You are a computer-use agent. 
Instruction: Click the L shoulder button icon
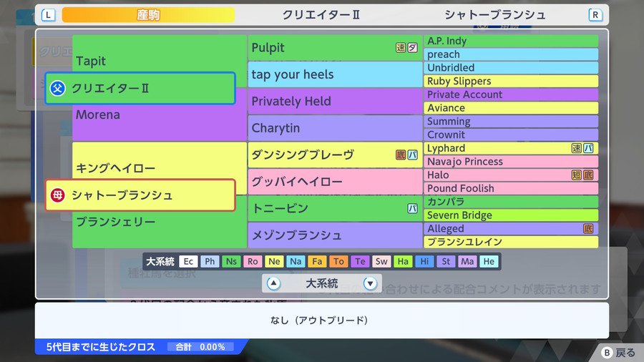[x=49, y=15]
